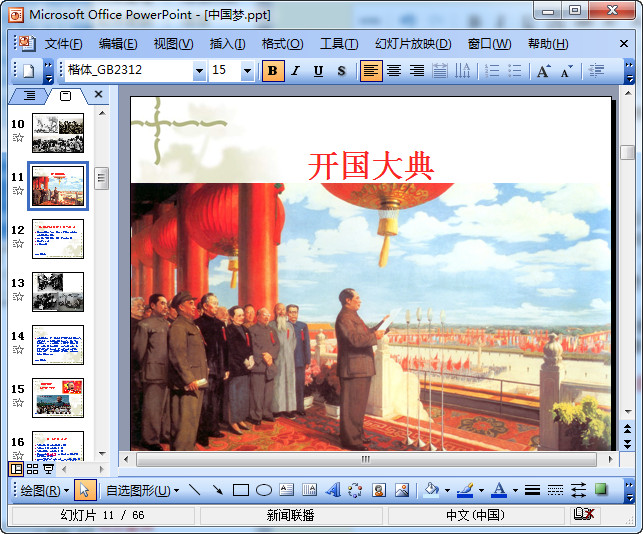
Task: Start slide show from current slide icon
Action: pos(48,469)
